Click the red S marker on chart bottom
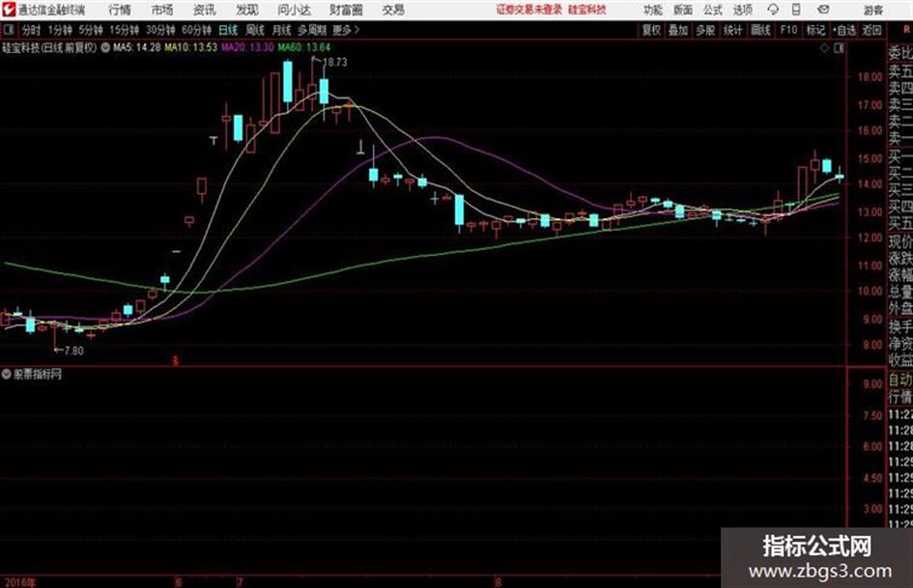The image size is (913, 588). 175,361
